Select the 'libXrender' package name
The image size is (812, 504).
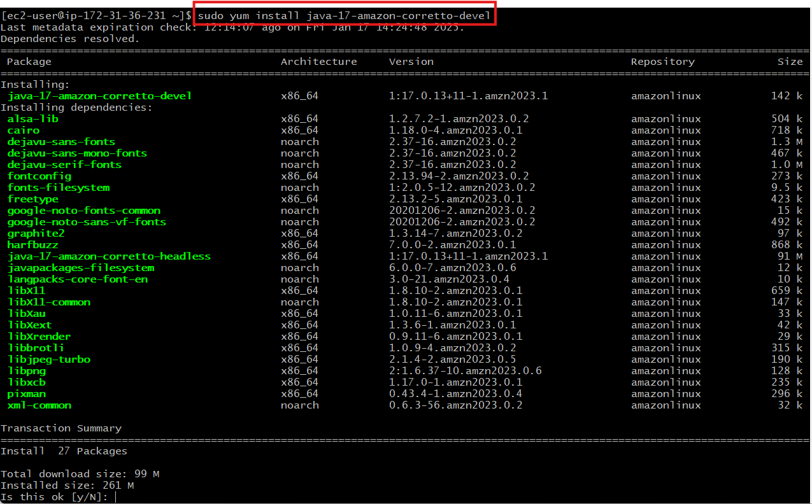39,337
